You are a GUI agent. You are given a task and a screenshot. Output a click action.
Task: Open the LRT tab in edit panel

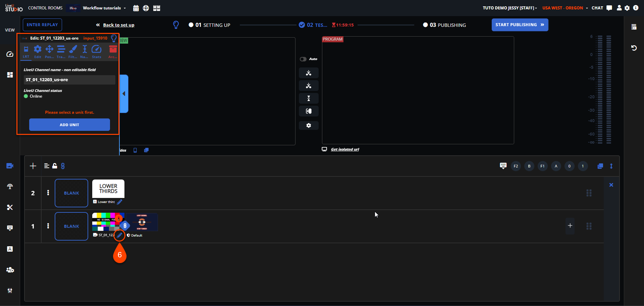click(26, 52)
